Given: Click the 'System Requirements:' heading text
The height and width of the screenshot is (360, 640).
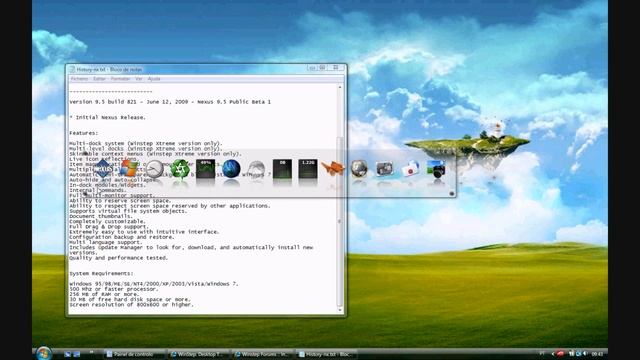Looking at the screenshot, I should 101,273.
